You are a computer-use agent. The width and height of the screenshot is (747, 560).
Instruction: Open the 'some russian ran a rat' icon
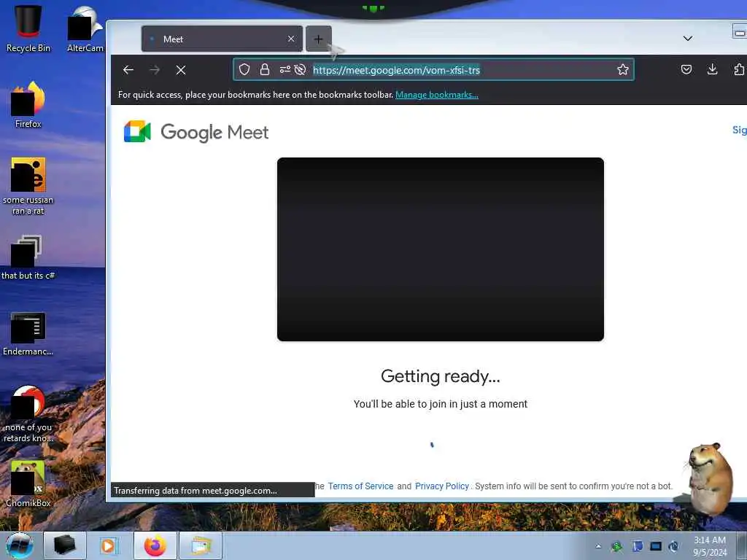click(x=28, y=186)
